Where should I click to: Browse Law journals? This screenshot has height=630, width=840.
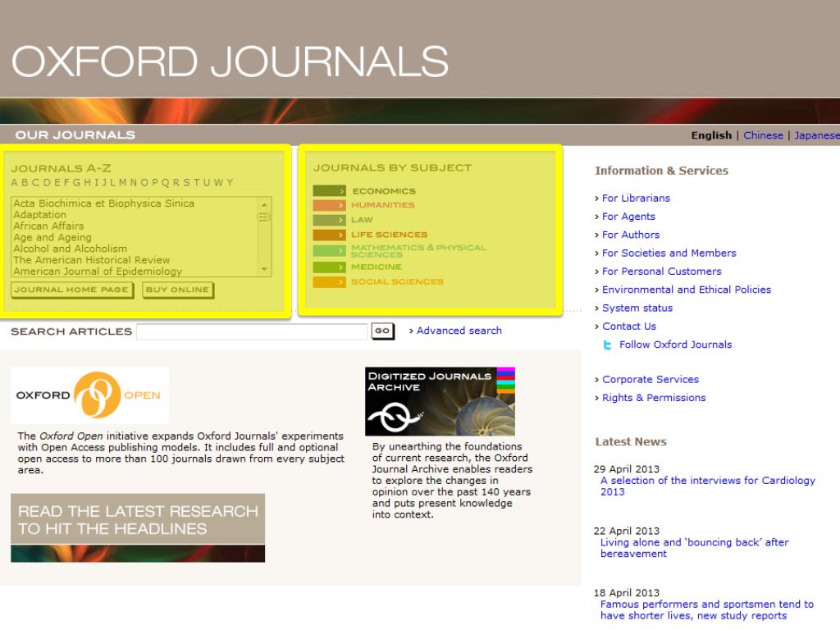362,220
